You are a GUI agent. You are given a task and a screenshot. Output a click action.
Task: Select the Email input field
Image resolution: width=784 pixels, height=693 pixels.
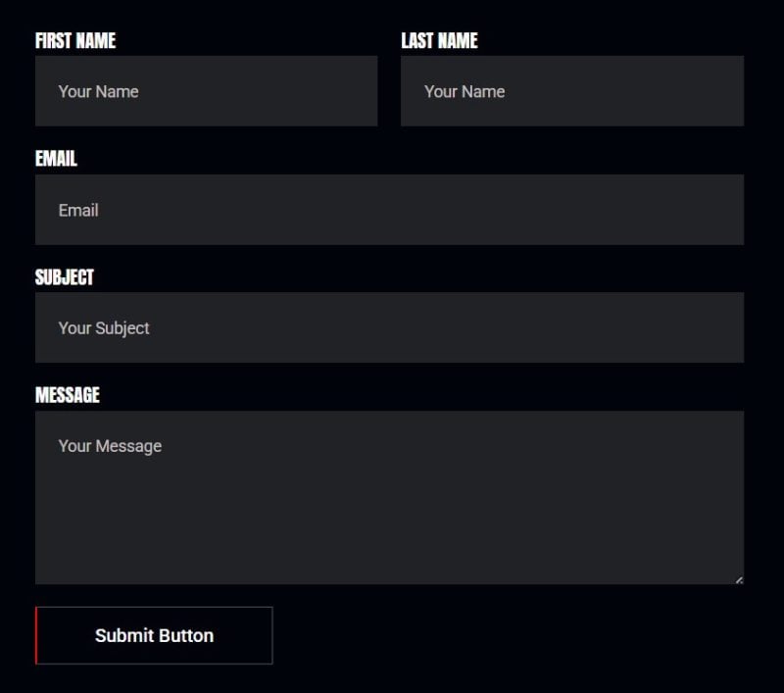point(389,210)
